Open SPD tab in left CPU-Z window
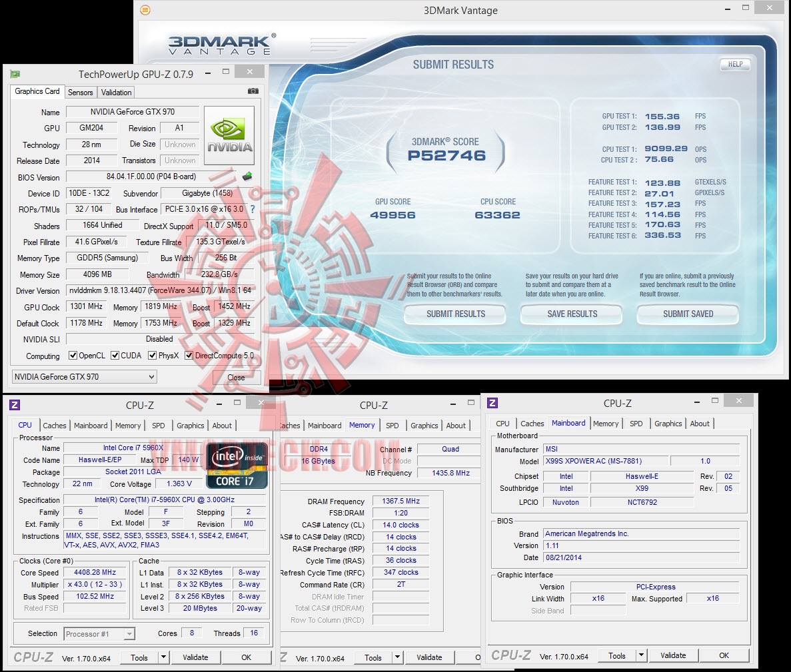Image resolution: width=791 pixels, height=672 pixels. [x=159, y=426]
